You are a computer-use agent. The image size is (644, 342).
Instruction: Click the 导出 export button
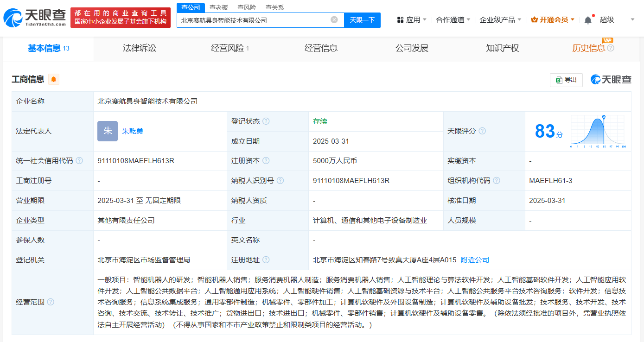point(566,80)
